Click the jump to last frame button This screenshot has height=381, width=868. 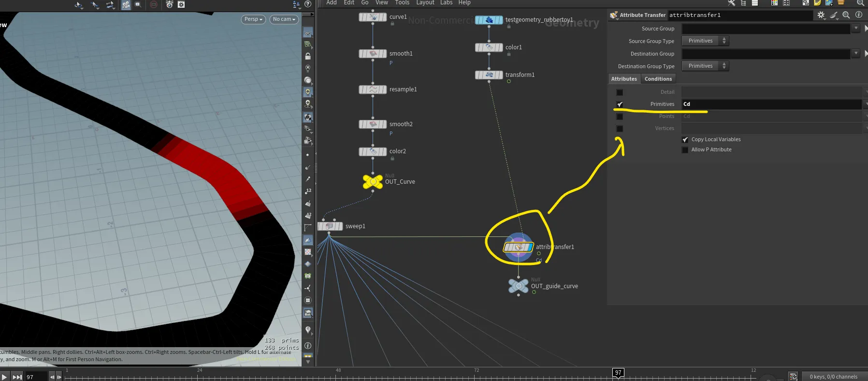point(17,377)
